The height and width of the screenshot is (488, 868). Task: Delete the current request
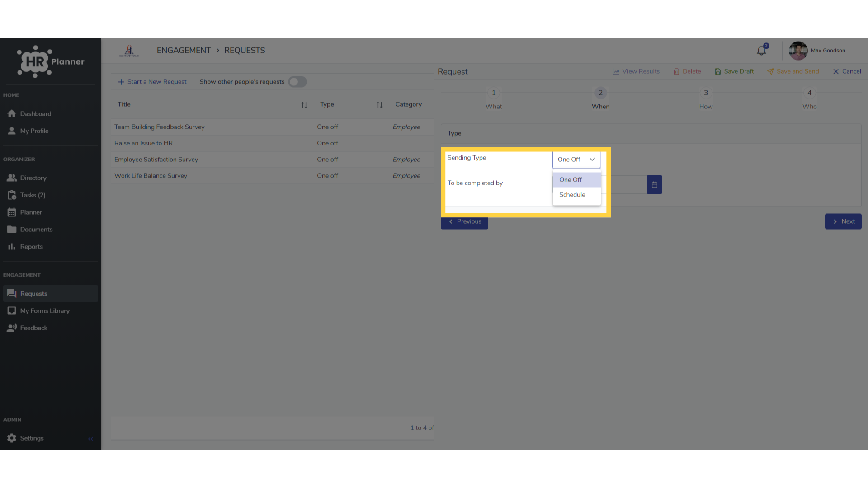pyautogui.click(x=687, y=71)
